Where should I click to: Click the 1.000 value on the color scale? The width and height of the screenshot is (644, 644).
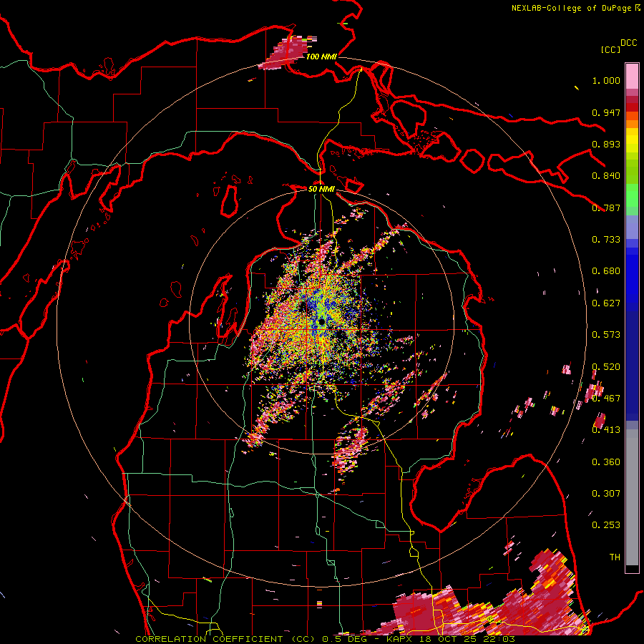606,80
